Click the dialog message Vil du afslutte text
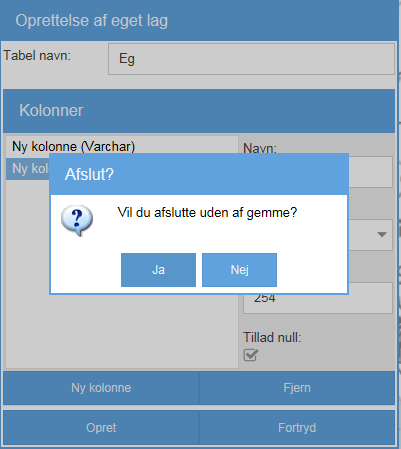 (x=207, y=213)
